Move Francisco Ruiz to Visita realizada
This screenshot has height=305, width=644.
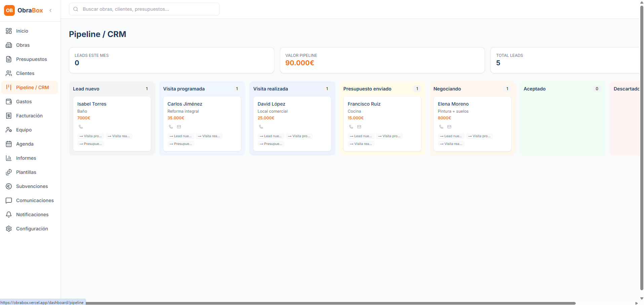361,144
